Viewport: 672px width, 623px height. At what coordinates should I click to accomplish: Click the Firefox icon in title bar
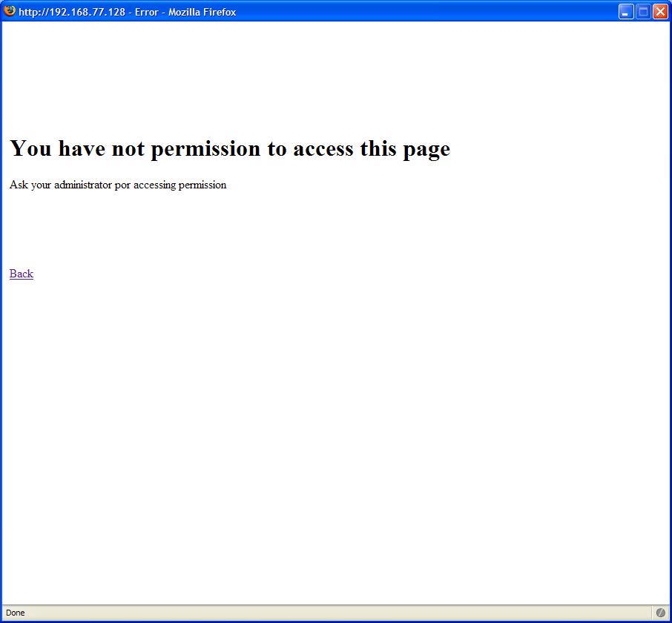click(10, 11)
